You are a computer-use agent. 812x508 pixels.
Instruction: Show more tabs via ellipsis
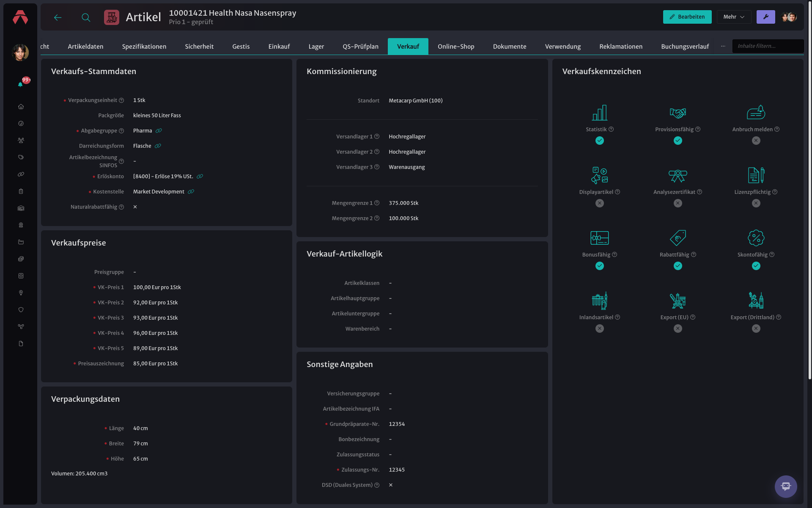(x=723, y=46)
